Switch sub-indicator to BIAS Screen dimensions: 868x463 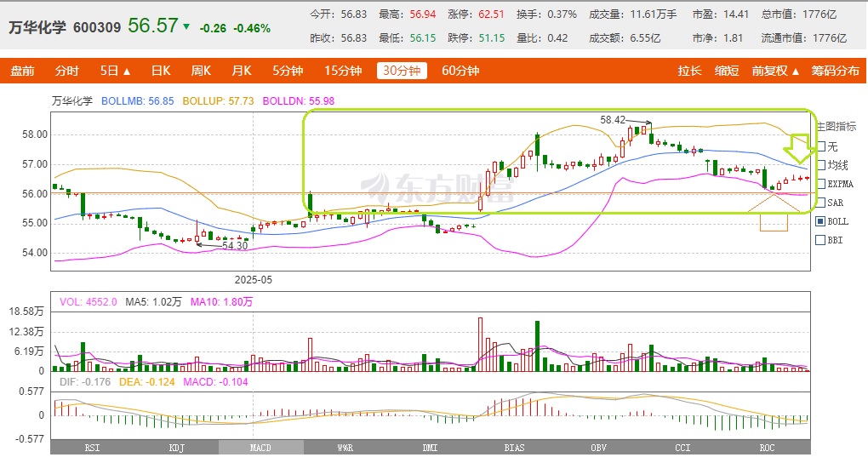514,448
